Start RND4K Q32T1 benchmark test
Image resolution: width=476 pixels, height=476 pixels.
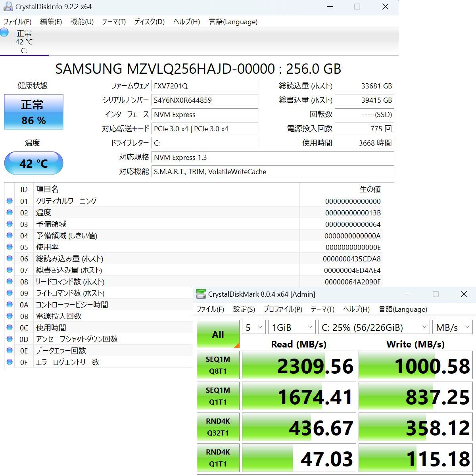[x=218, y=427]
